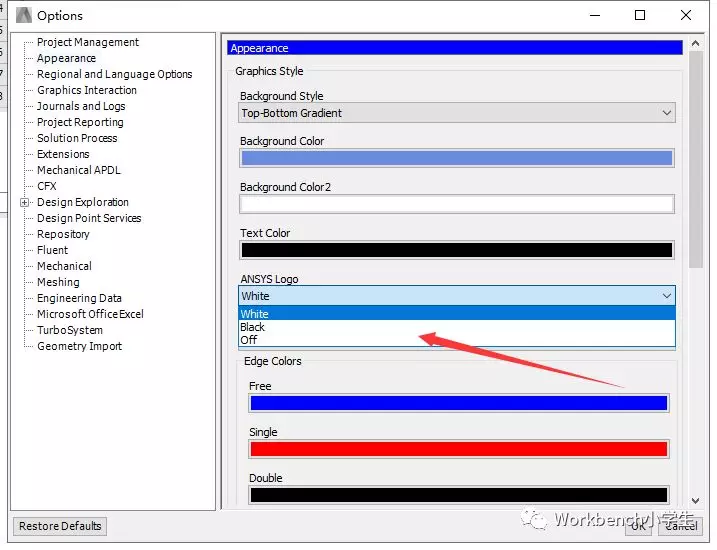Select Extensions in the tree
Image resolution: width=717 pixels, height=550 pixels.
coord(63,154)
